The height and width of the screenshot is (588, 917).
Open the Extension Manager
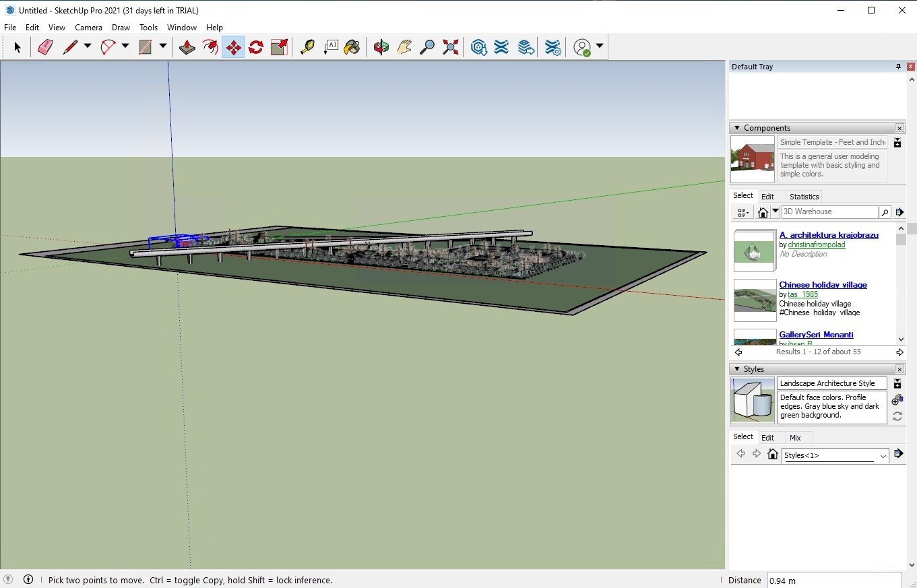point(553,47)
